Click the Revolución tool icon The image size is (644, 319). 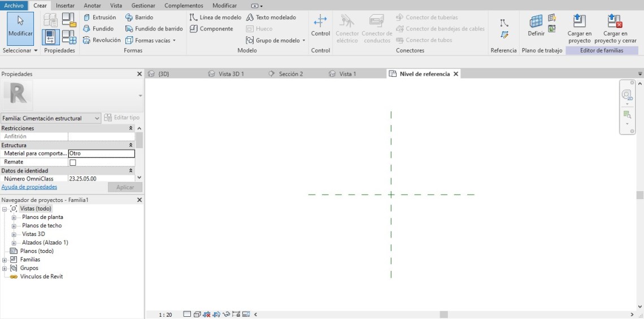click(x=86, y=40)
